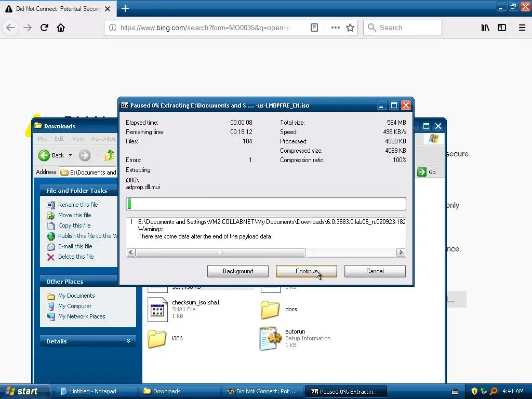Screen dimensions: 532x399
Task: Open site information icon in address bar
Action: (x=113, y=28)
